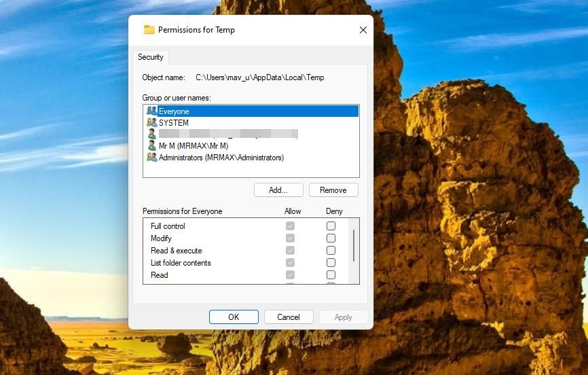Check Deny for List folder contents

331,263
